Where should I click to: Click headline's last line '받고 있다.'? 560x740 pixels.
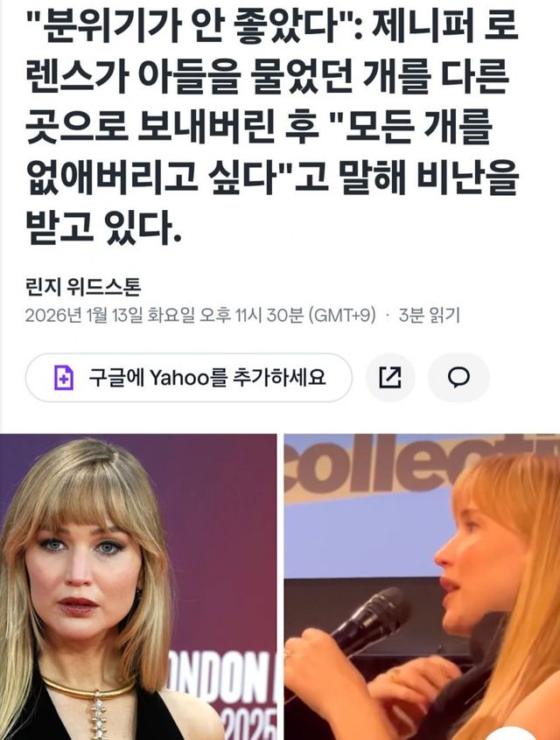pos(103,227)
